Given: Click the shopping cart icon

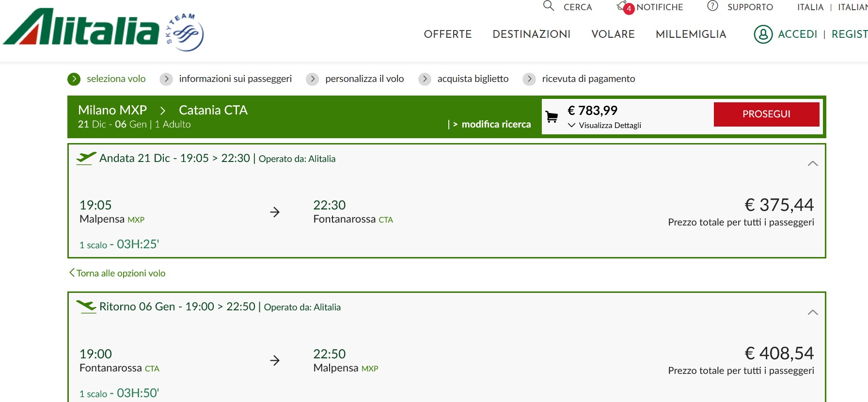Looking at the screenshot, I should click(x=552, y=116).
